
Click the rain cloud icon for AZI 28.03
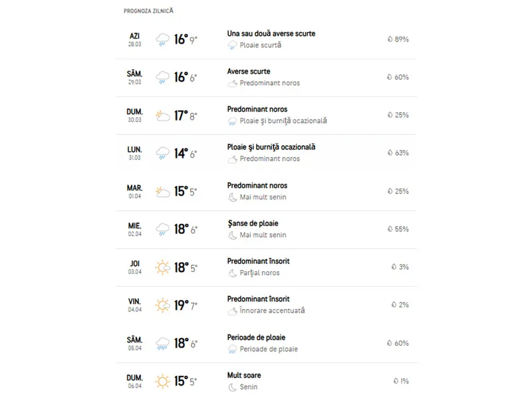point(162,39)
